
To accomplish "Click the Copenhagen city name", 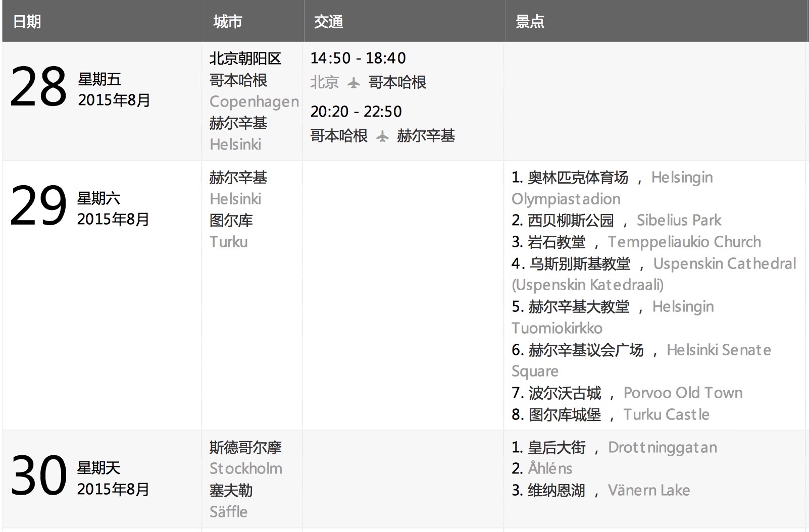I will click(255, 102).
